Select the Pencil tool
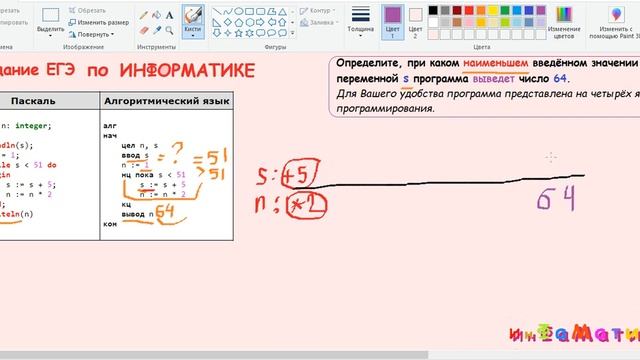640x360 pixels. pos(143,16)
